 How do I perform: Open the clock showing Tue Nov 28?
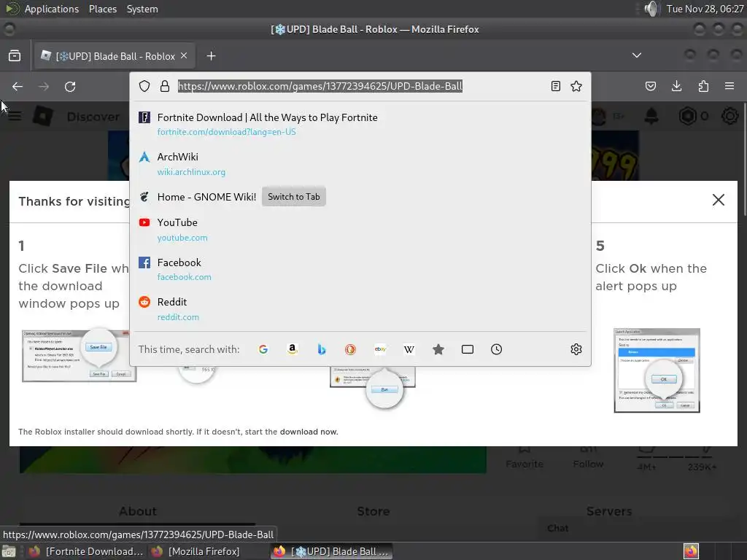coord(705,9)
